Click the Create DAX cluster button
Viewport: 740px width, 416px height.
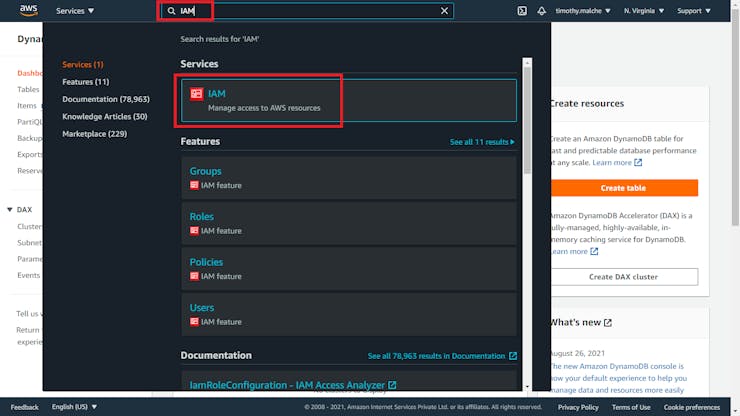point(623,277)
